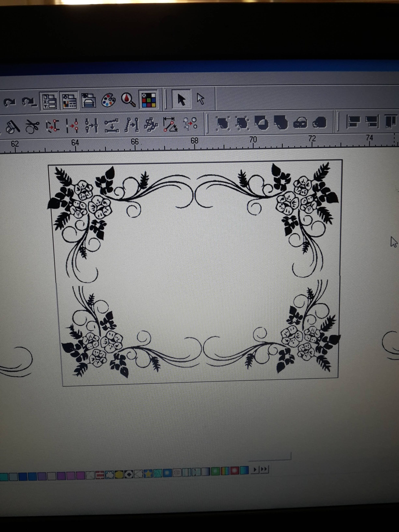Select the white arrow point-edit tool

[x=201, y=99]
